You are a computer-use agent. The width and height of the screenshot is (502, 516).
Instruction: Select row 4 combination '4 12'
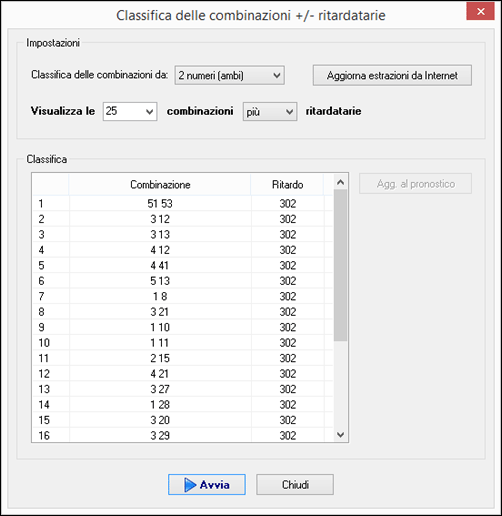[x=160, y=250]
